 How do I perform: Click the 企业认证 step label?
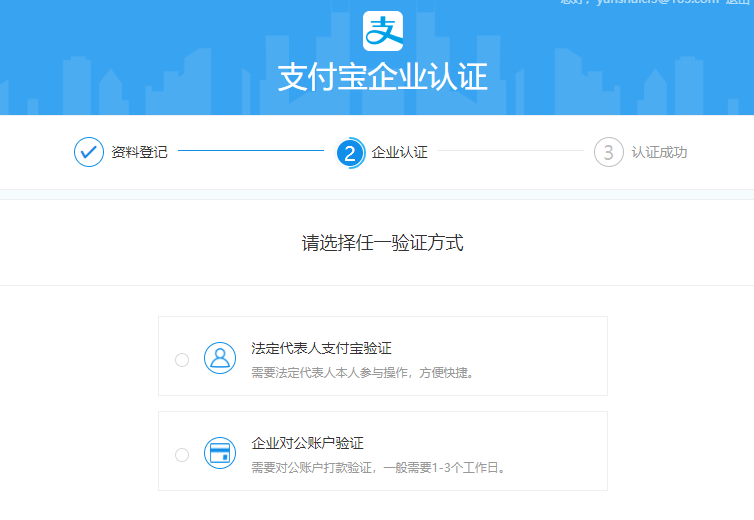400,152
